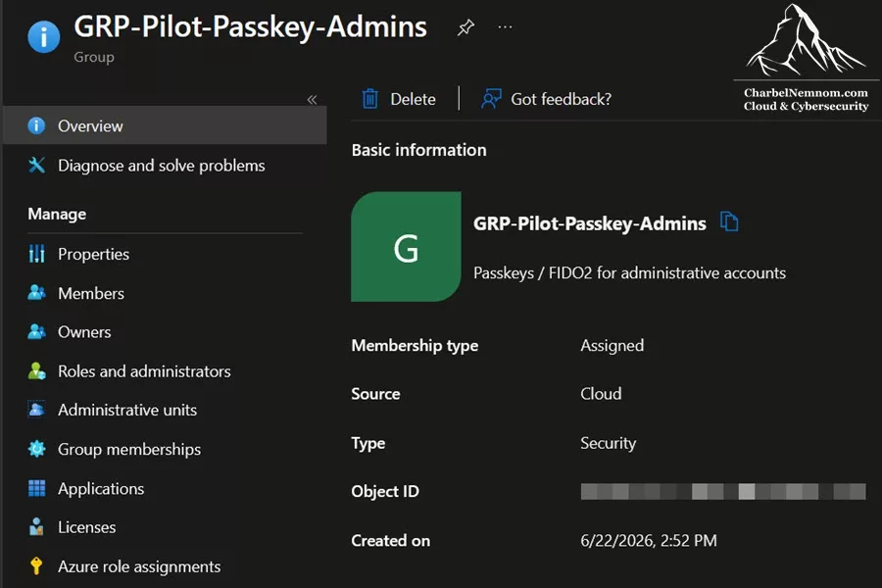
Task: Click the Manage section heading
Action: (x=57, y=215)
